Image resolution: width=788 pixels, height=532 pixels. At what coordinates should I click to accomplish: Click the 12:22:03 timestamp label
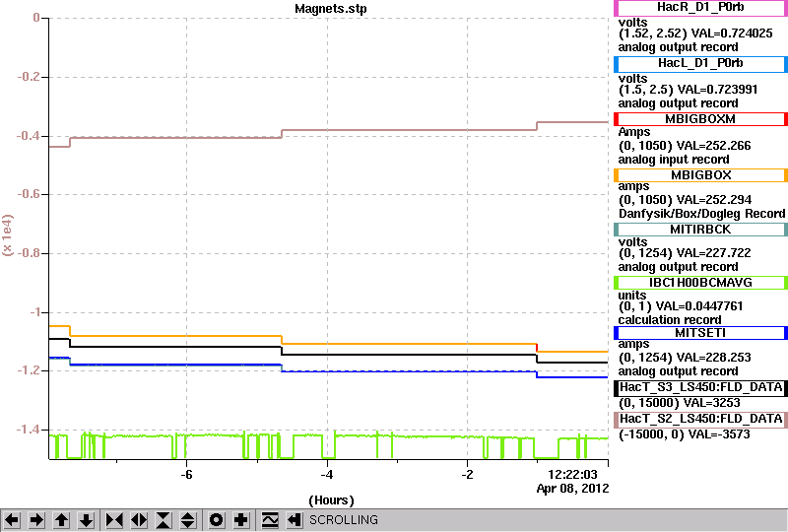point(572,474)
